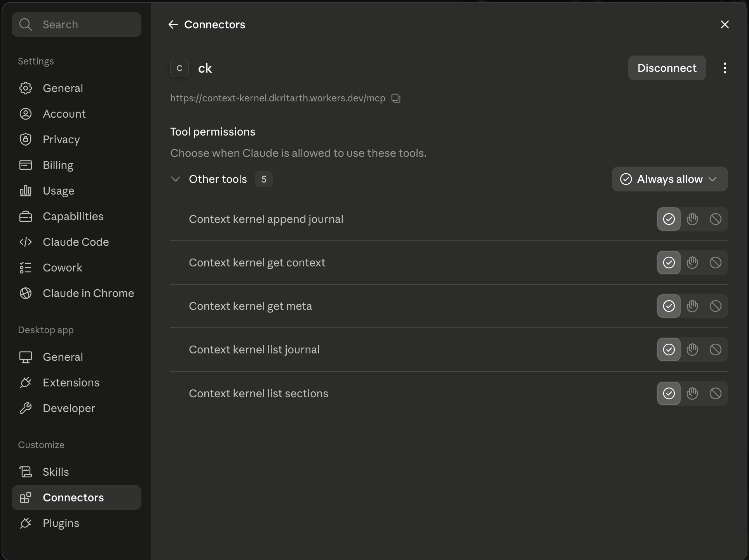
Task: Always allow the append journal tool
Action: 669,219
